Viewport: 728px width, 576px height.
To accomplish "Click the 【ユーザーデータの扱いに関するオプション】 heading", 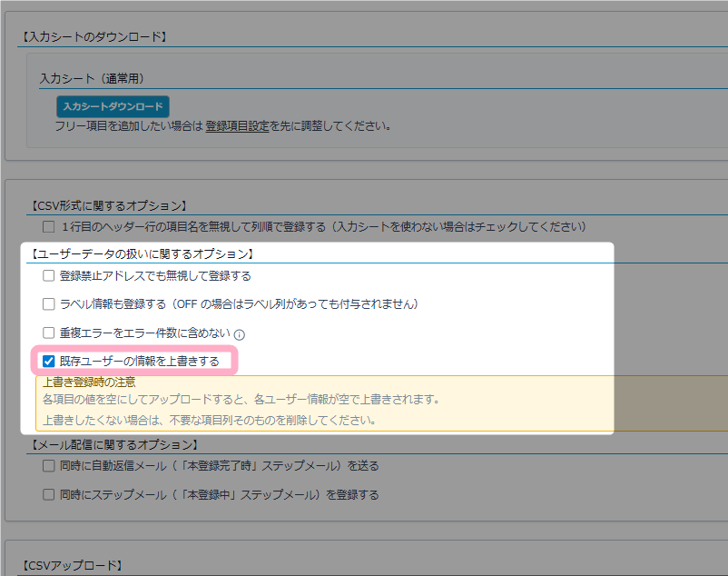I will tap(140, 253).
